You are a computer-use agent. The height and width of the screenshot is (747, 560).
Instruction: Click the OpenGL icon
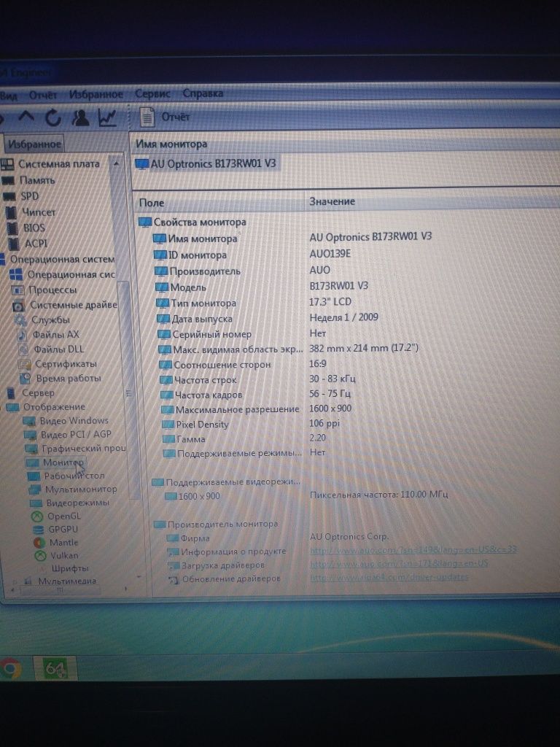(x=37, y=516)
